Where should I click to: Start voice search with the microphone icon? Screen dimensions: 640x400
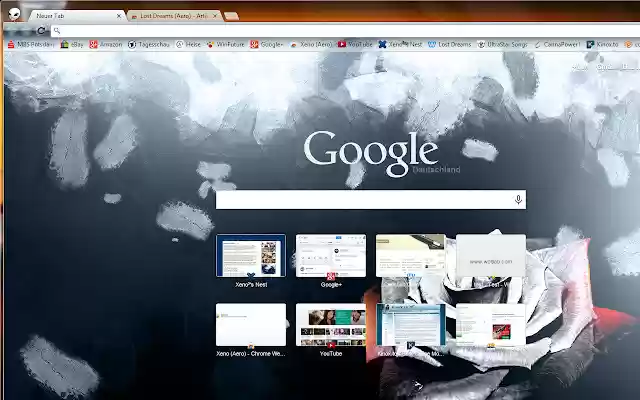click(x=518, y=200)
